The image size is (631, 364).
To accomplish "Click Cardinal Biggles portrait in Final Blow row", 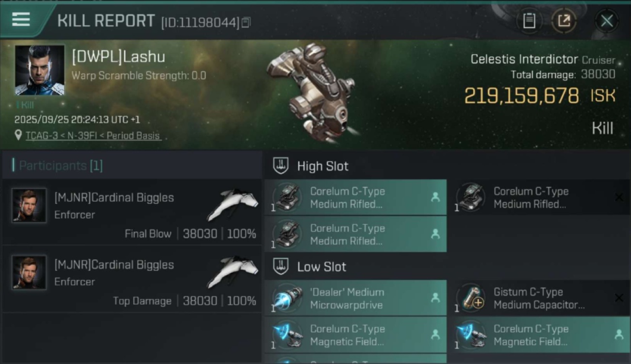I will click(x=29, y=205).
